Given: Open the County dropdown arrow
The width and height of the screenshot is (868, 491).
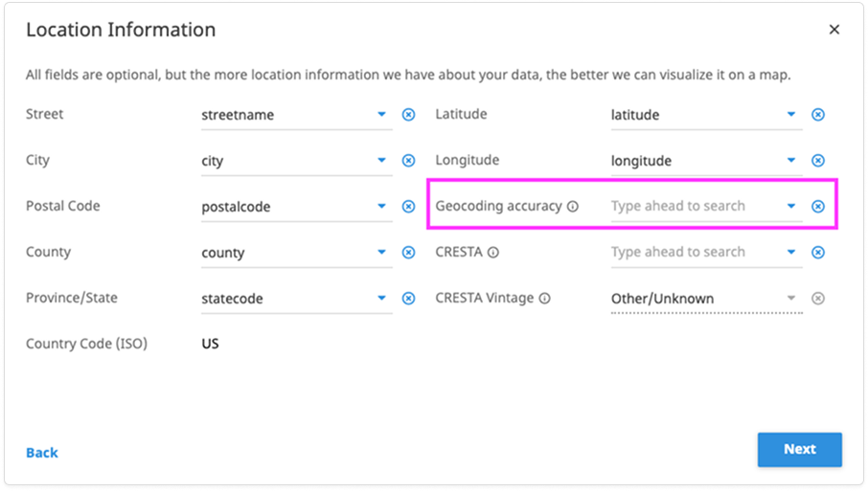Looking at the screenshot, I should 381,253.
